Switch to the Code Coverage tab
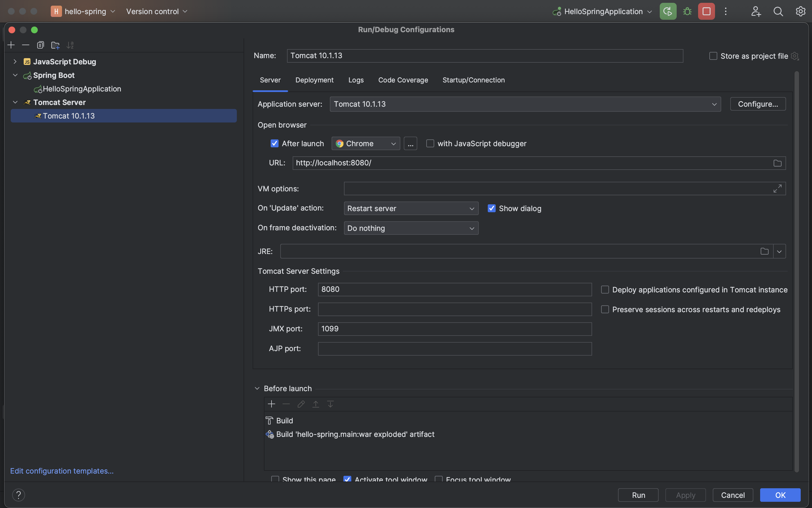 click(403, 80)
